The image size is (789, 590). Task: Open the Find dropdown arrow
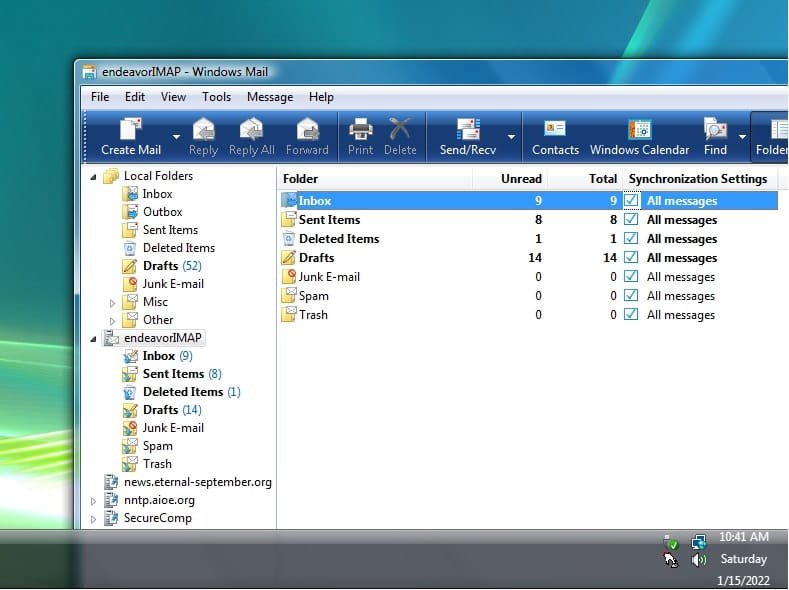(x=742, y=137)
